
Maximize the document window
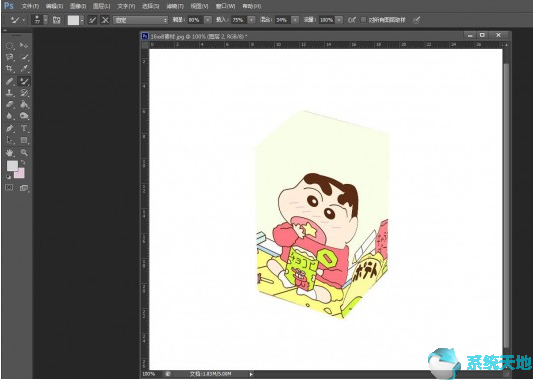pos(482,35)
